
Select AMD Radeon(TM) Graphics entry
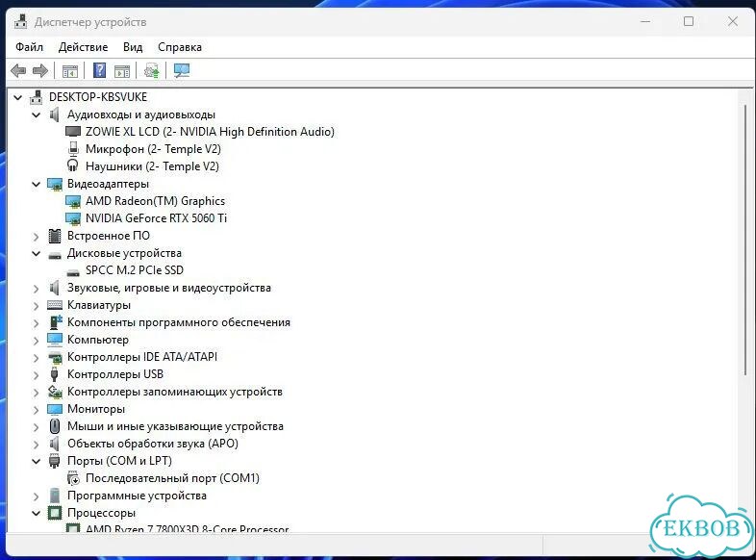click(x=155, y=201)
